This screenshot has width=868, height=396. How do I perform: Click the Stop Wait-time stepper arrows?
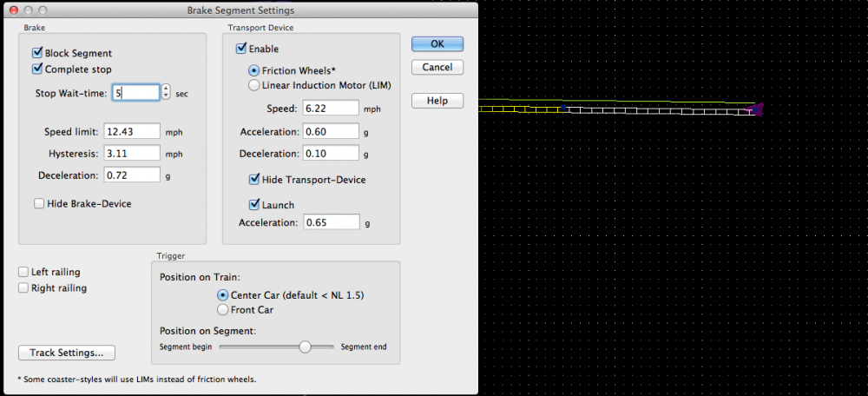(167, 92)
